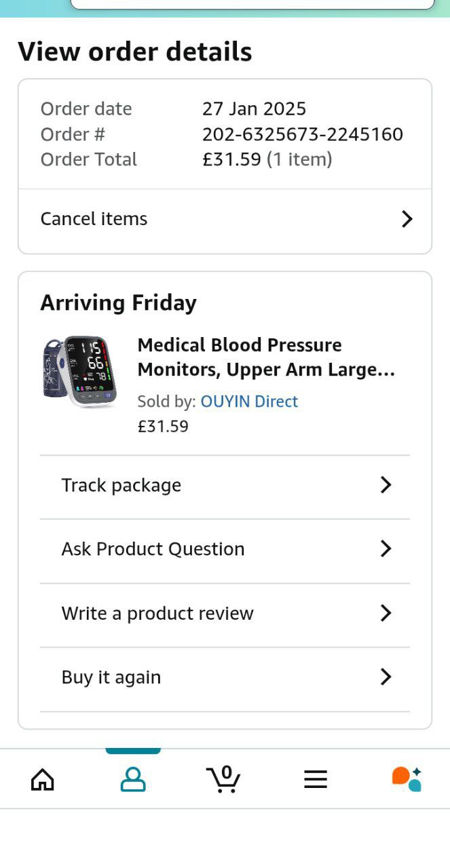Tap the chevron beside Cancel items

(407, 219)
